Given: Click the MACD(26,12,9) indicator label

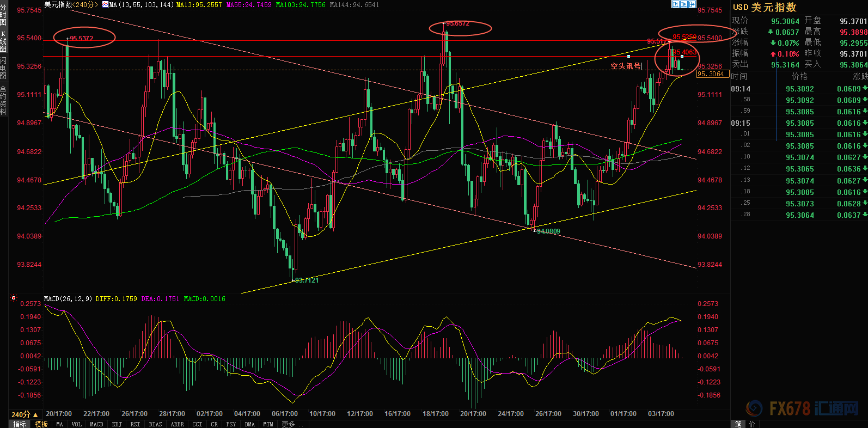Looking at the screenshot, I should tap(68, 299).
